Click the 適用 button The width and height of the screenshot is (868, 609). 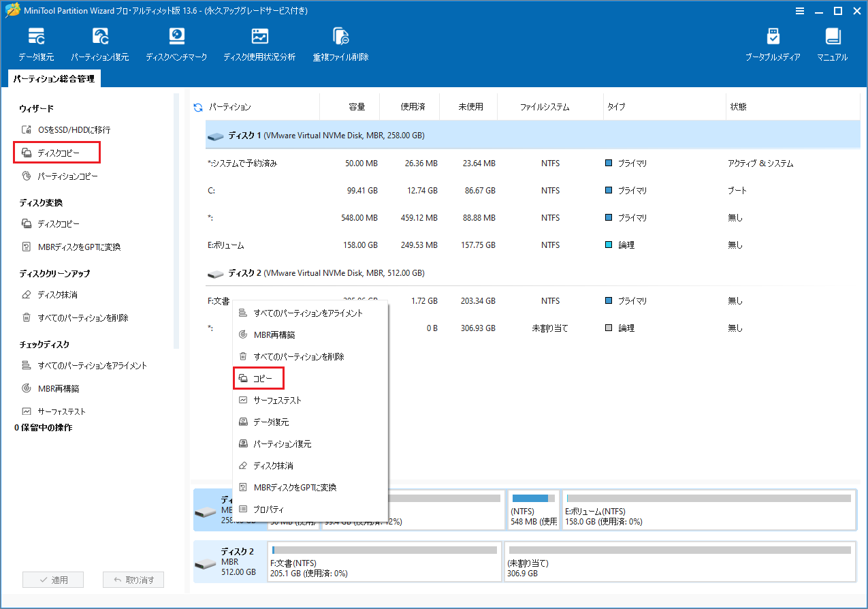pyautogui.click(x=53, y=580)
